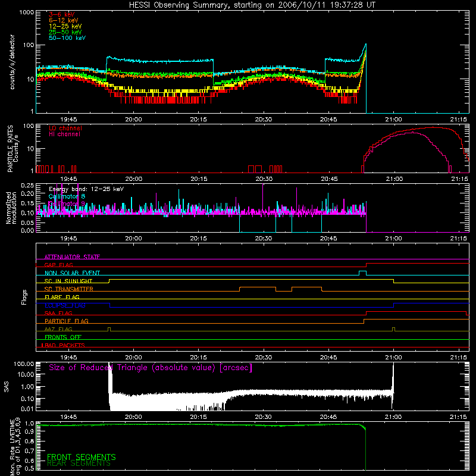This screenshot has width=476, height=476.
Task: Click the 20:15 label under counts plot
Action: (198, 120)
